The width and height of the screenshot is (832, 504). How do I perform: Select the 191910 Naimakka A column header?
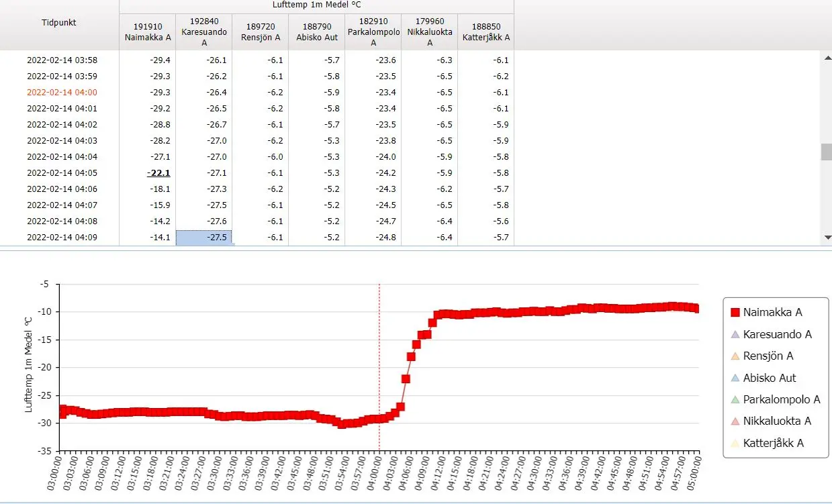tap(148, 32)
